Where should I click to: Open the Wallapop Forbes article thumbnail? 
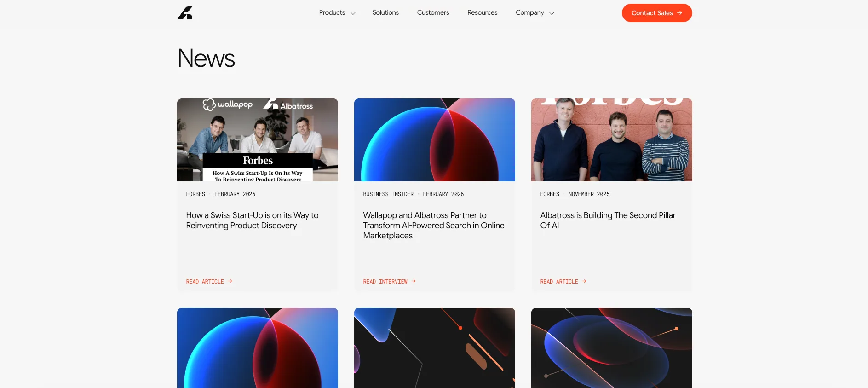coord(258,140)
